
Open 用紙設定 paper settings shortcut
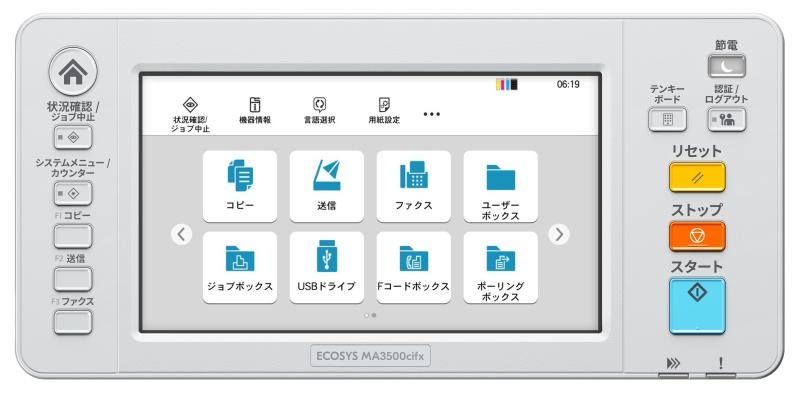[x=384, y=111]
